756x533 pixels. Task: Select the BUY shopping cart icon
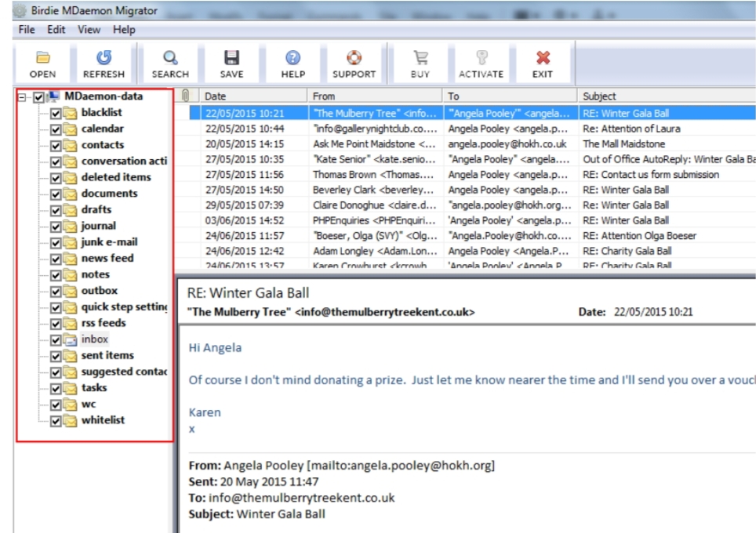[x=420, y=63]
